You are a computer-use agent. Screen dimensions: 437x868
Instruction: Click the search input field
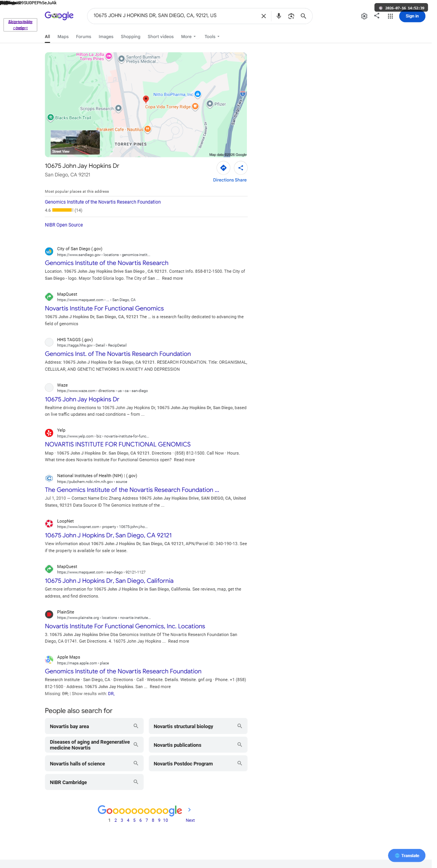point(174,16)
